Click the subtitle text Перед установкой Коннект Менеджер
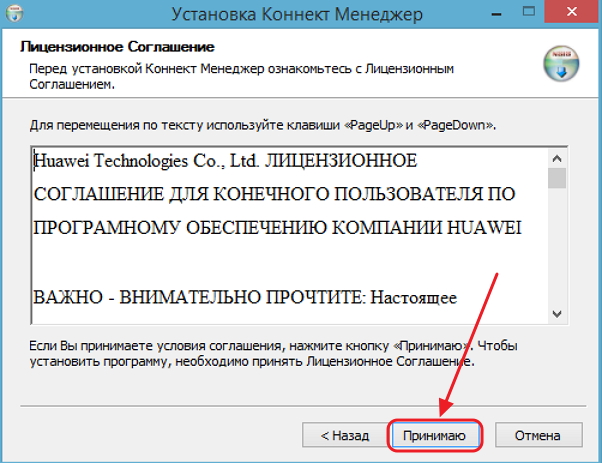This screenshot has height=463, width=602. [x=241, y=76]
